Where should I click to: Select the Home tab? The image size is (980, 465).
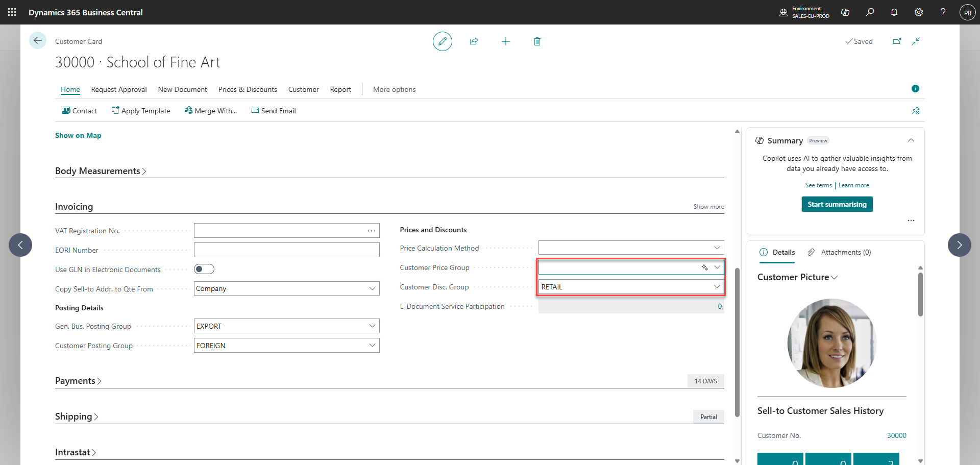click(x=70, y=89)
